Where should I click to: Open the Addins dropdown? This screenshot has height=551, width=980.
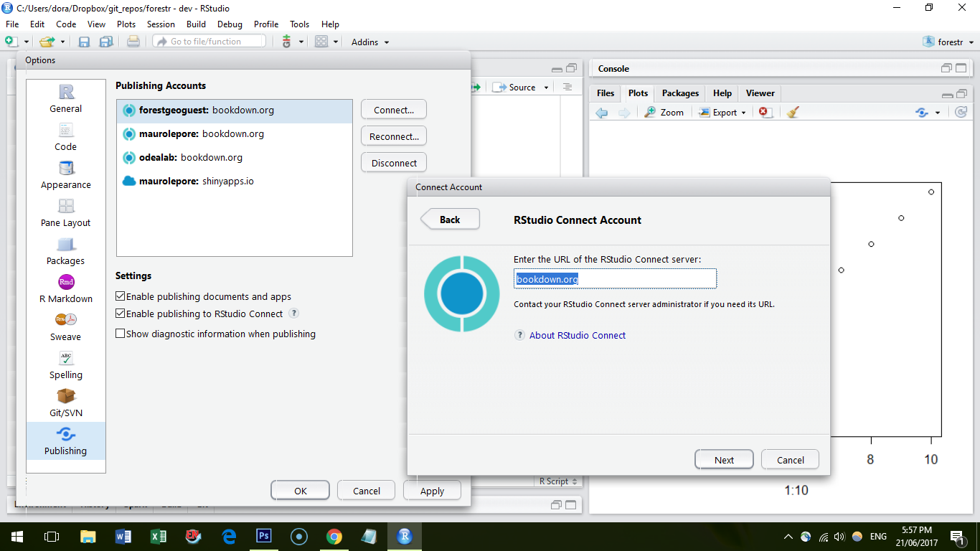pos(370,42)
